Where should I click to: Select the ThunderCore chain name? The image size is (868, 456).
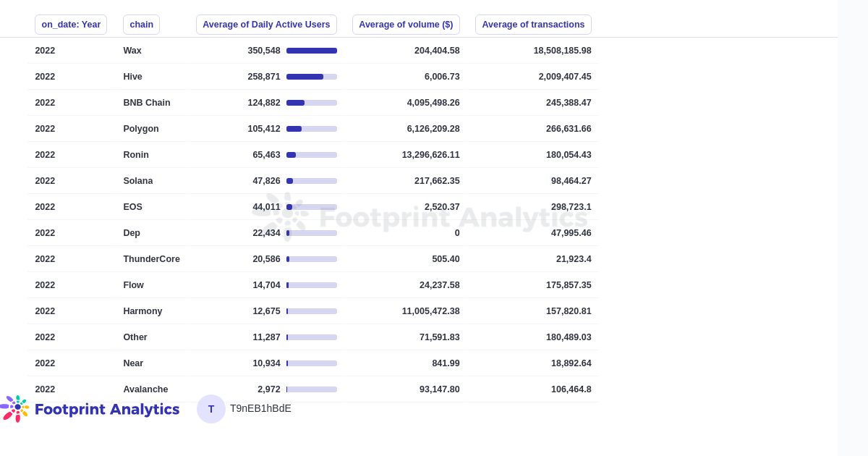tap(152, 259)
